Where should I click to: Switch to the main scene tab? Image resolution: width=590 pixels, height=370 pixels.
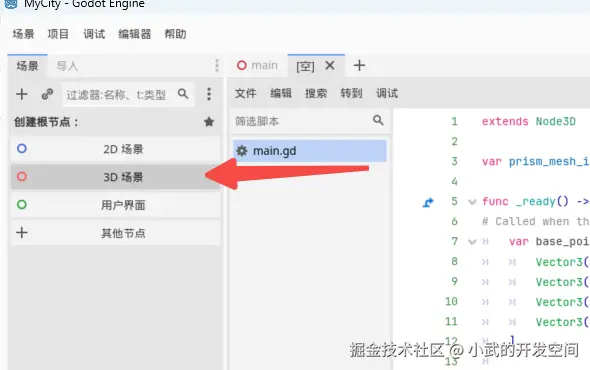pyautogui.click(x=258, y=65)
